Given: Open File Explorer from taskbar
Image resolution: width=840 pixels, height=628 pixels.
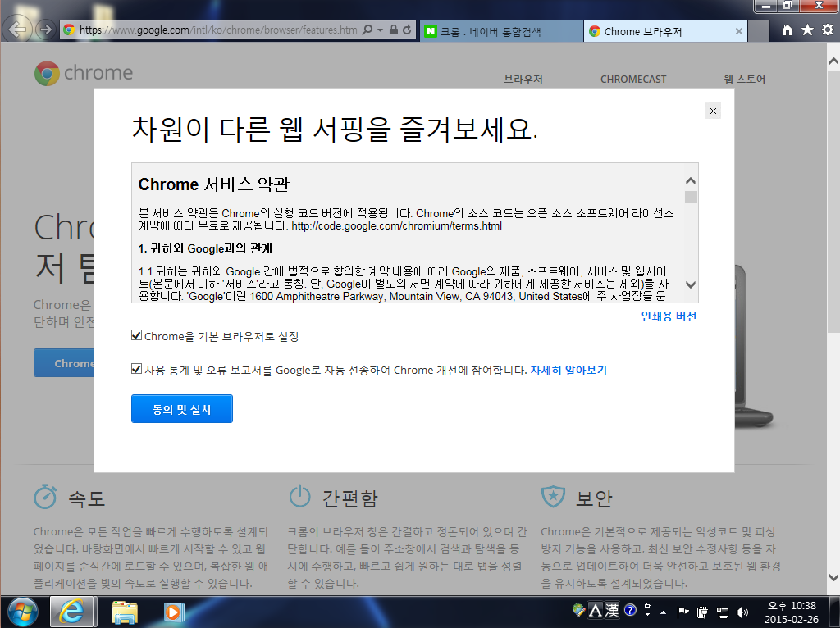Looking at the screenshot, I should coord(125,612).
